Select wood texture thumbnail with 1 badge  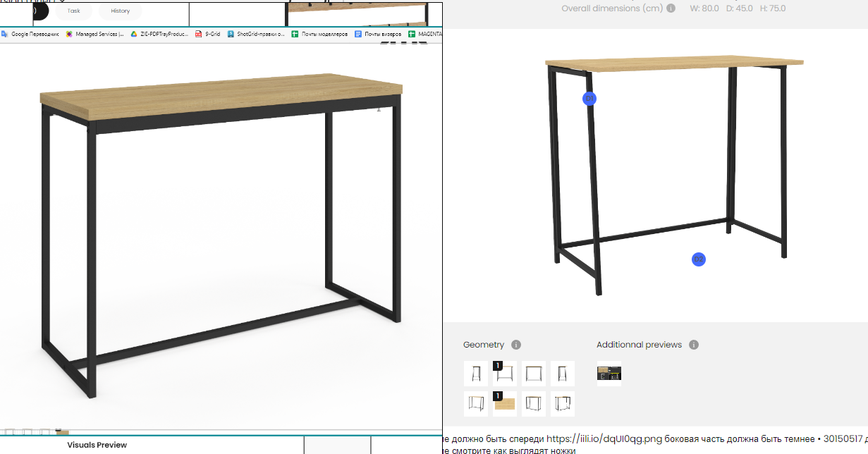(505, 404)
